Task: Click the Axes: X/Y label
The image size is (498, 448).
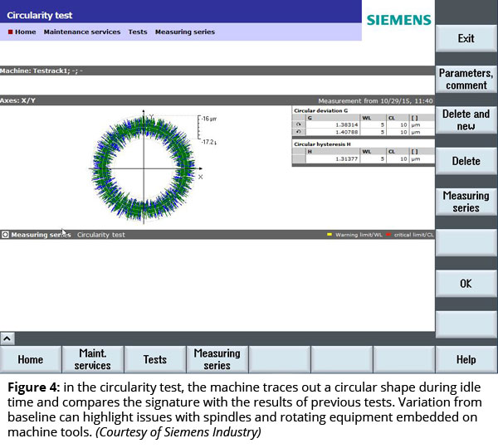Action: [17, 100]
